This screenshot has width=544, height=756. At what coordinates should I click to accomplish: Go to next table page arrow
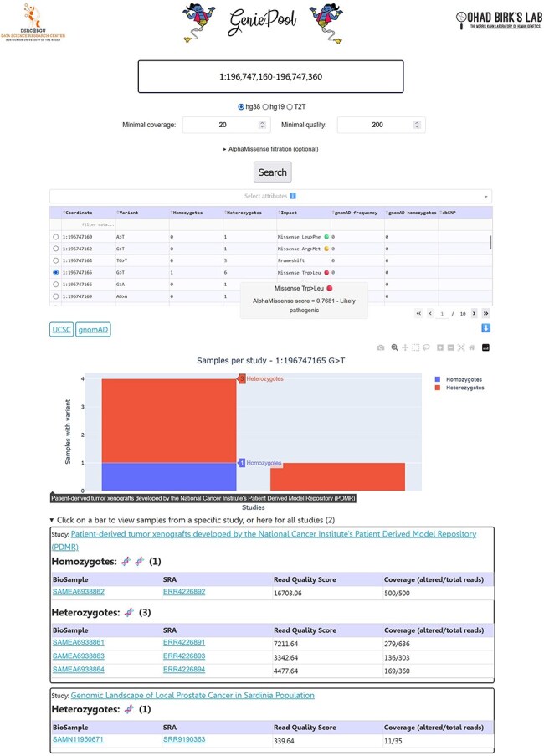click(x=475, y=313)
